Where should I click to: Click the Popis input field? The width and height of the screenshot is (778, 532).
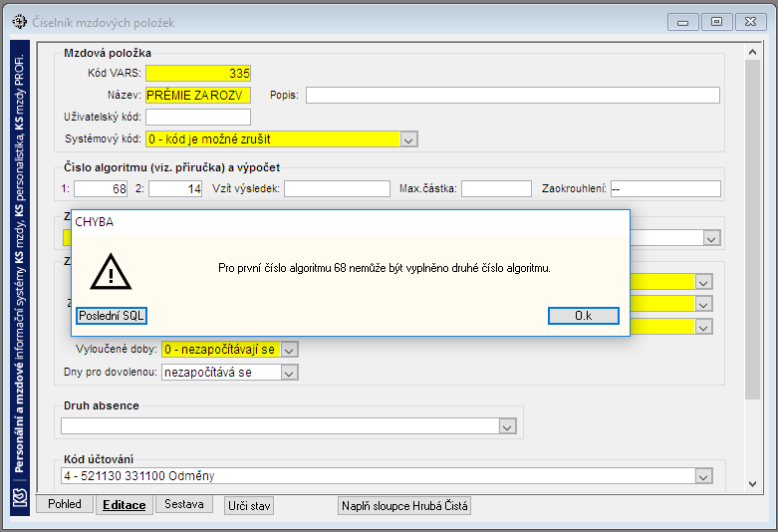pyautogui.click(x=513, y=96)
